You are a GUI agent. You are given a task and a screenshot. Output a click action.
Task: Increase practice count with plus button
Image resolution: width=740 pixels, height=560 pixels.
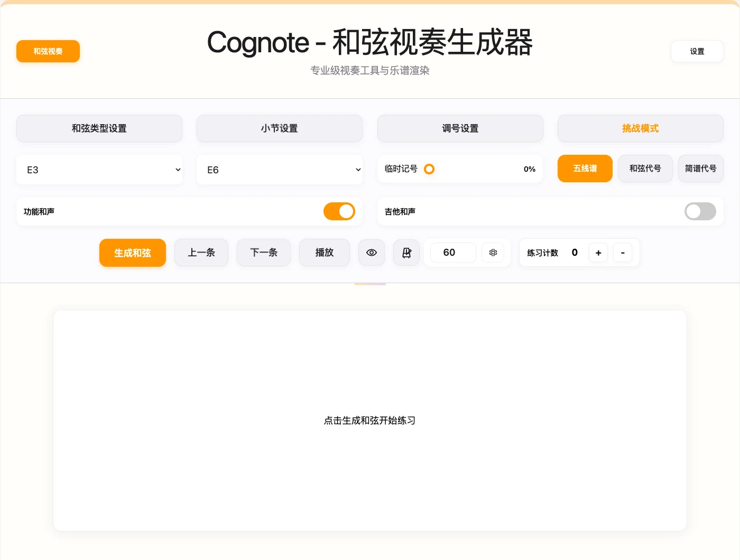(598, 253)
